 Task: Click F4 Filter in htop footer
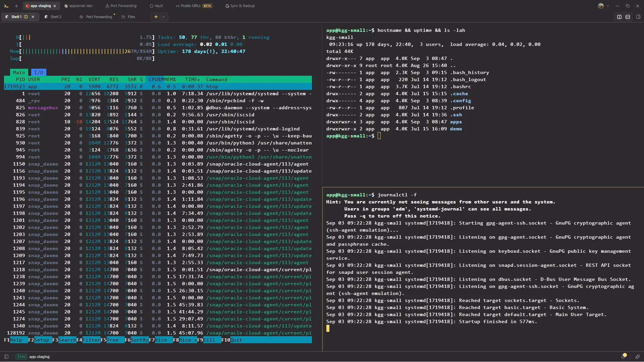(x=88, y=340)
